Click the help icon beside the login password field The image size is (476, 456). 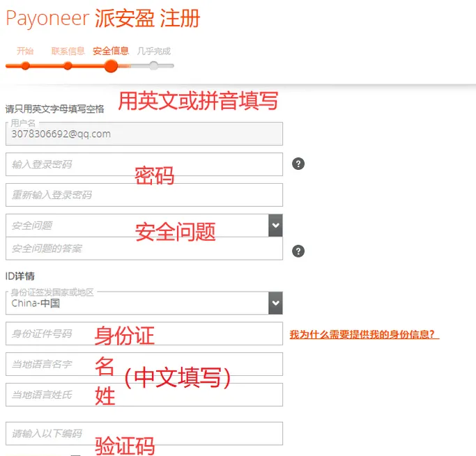298,164
